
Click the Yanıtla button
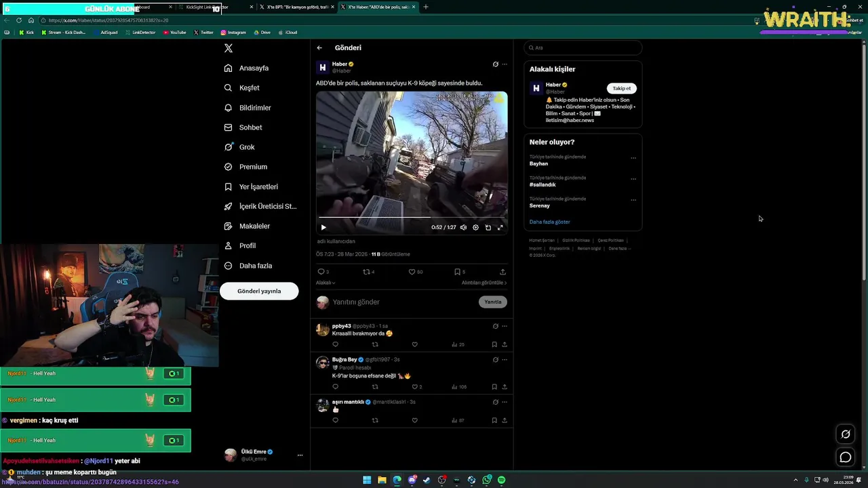tap(493, 302)
